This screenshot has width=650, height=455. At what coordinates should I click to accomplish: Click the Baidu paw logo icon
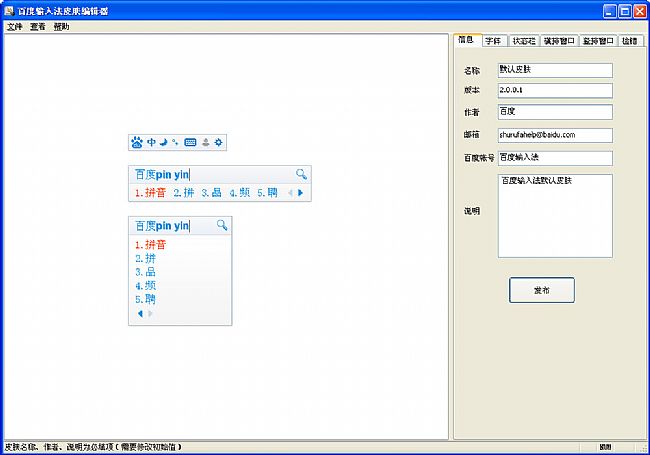[x=137, y=143]
